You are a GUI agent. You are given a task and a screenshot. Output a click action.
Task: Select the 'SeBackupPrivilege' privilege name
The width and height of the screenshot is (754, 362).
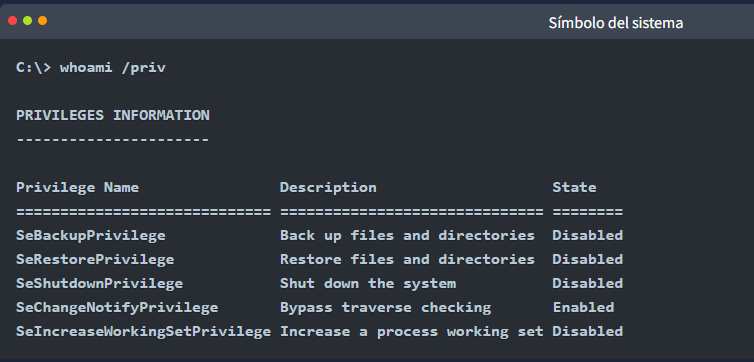(x=91, y=236)
